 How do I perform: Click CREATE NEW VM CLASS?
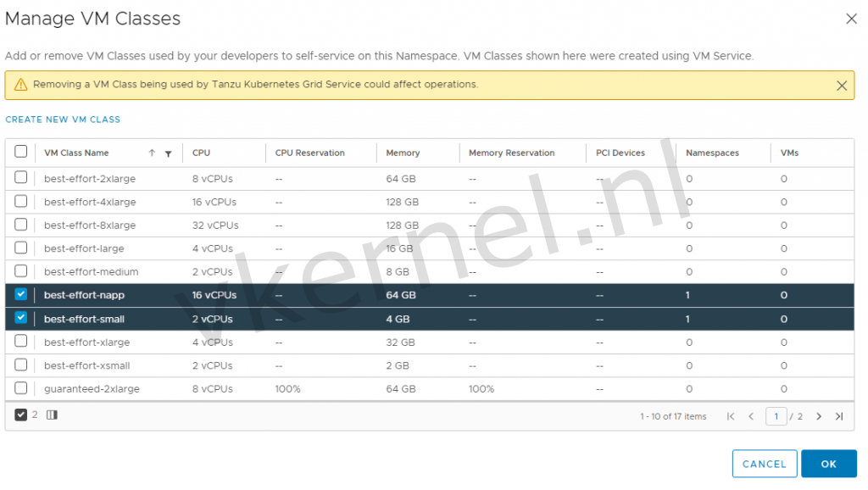pyautogui.click(x=63, y=120)
